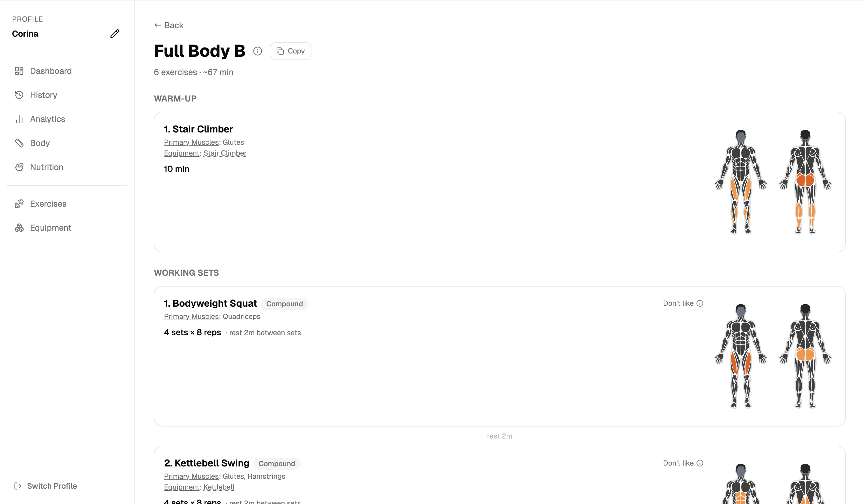Click the Exercises dumbbell icon
Viewport: 865px width, 504px height.
coord(19,204)
